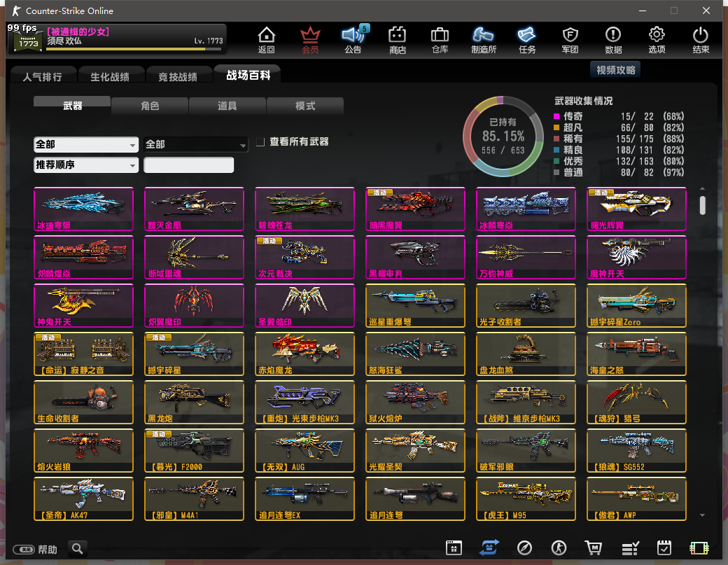Check the 查看所有武器 checkbox
The height and width of the screenshot is (565, 728).
pyautogui.click(x=260, y=141)
